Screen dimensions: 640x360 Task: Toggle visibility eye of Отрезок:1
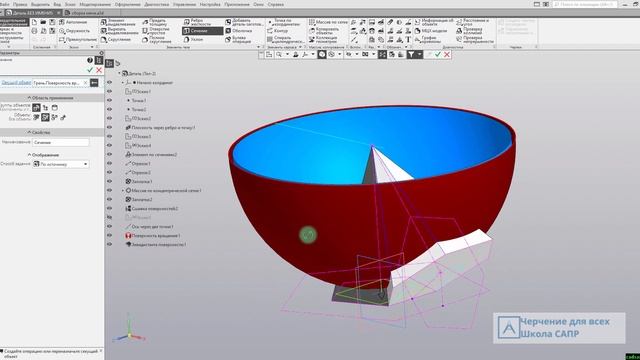(109, 163)
